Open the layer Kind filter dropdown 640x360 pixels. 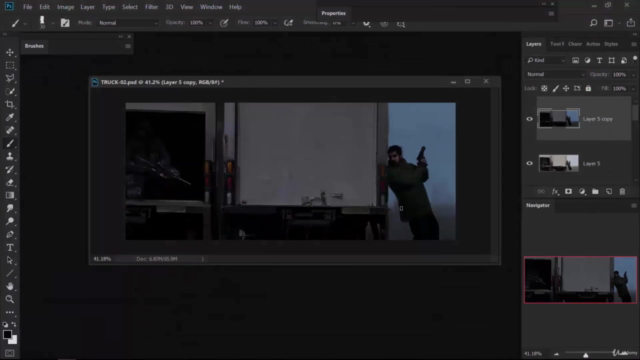pos(546,60)
